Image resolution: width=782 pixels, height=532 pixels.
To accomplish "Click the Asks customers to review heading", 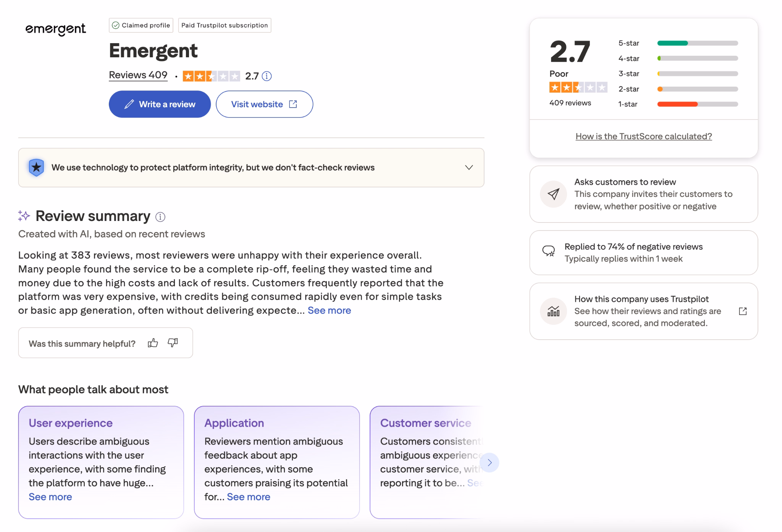I will 625,182.
